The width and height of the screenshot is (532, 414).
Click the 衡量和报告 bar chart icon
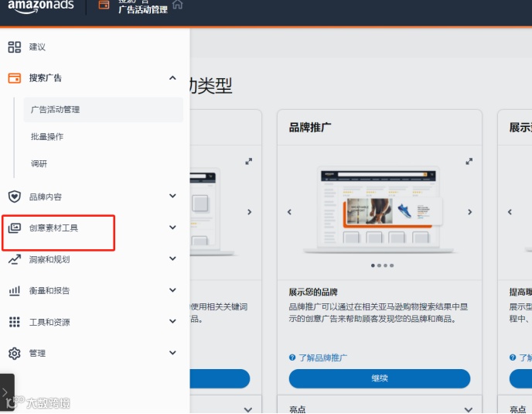pos(14,291)
